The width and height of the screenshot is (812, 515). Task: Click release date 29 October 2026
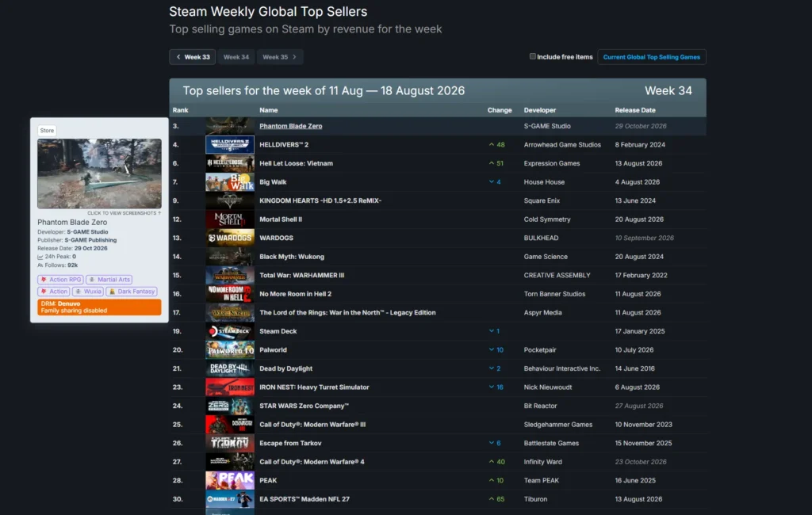pos(641,126)
